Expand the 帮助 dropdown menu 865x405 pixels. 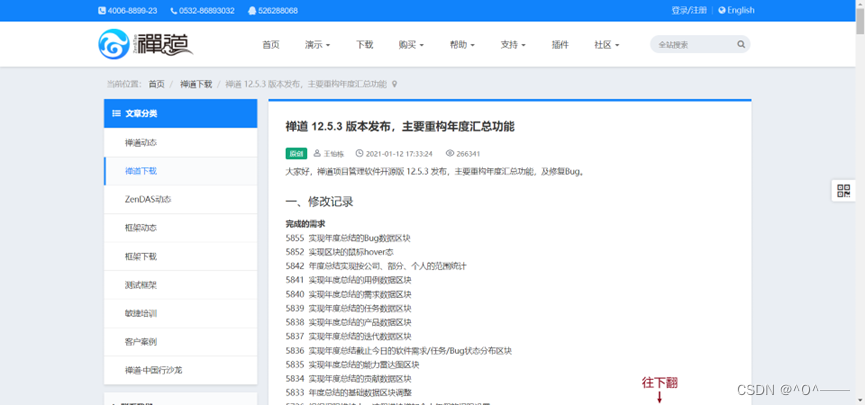click(x=462, y=45)
